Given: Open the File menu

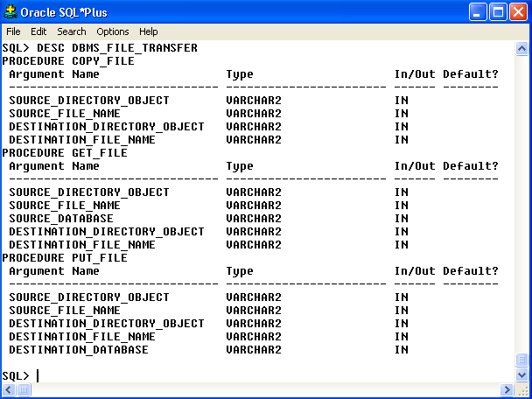Looking at the screenshot, I should (13, 31).
